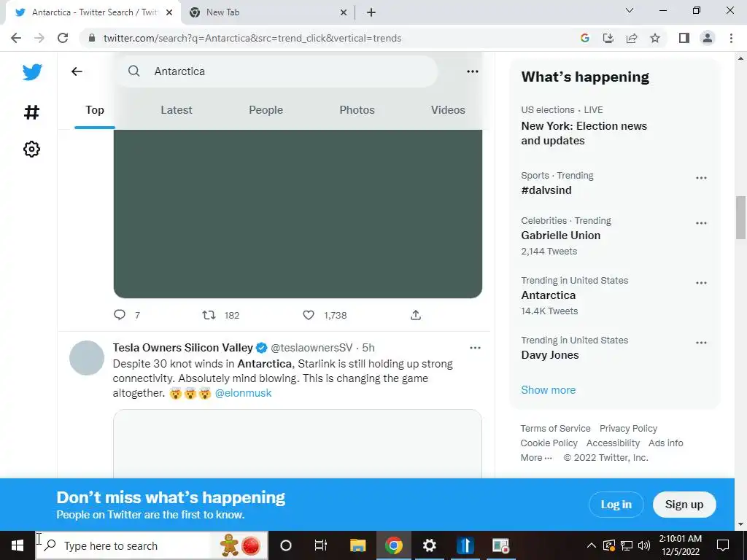Click the browser back arrow

[16, 38]
